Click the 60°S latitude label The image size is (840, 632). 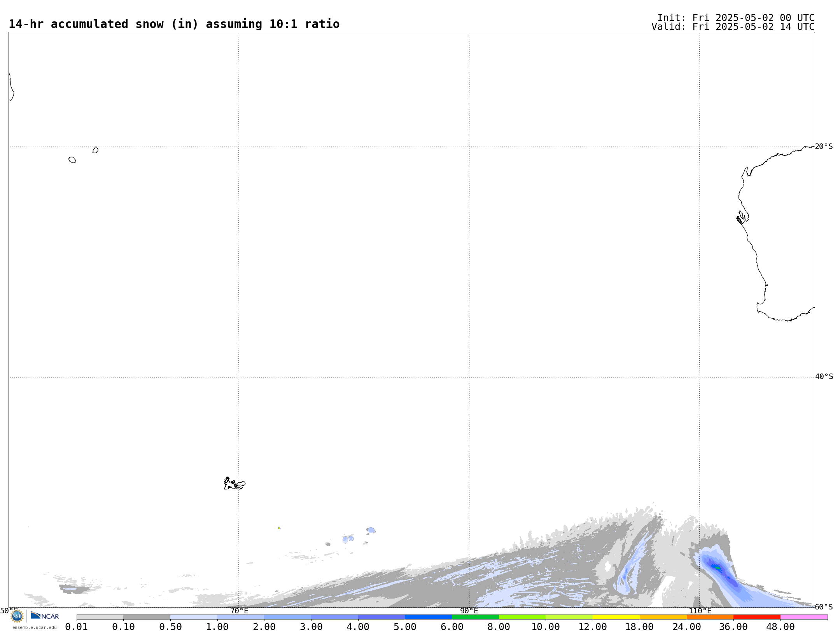point(824,607)
